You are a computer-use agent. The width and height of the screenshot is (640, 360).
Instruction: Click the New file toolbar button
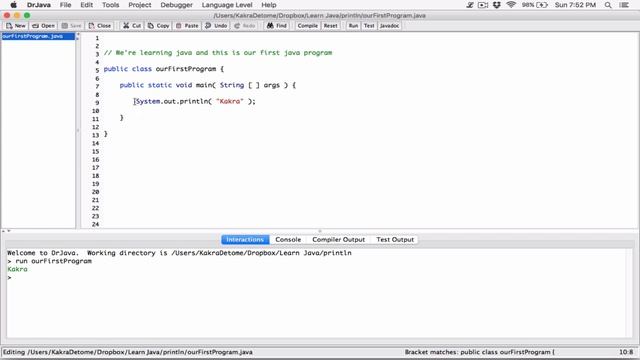pos(16,26)
